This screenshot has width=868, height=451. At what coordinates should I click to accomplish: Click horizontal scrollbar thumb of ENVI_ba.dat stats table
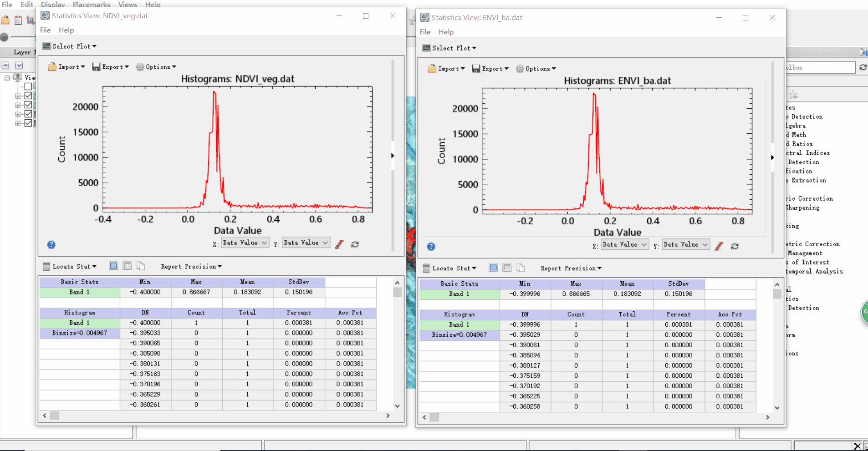pyautogui.click(x=434, y=417)
